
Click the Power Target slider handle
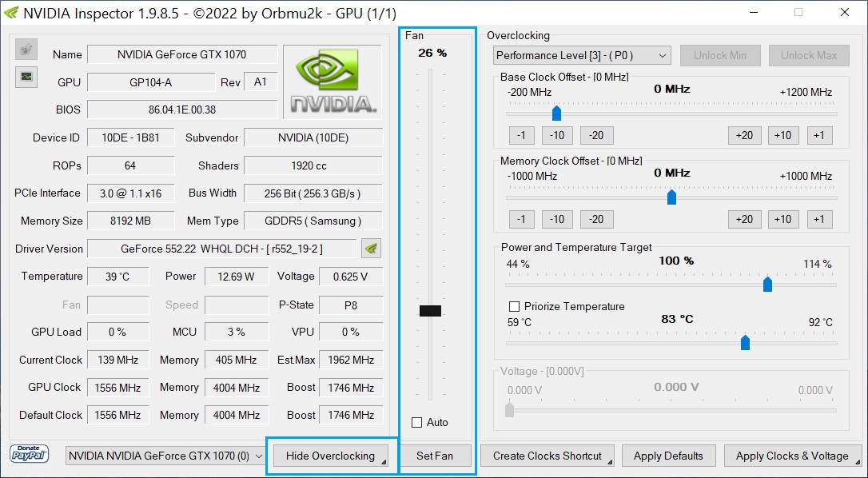(x=767, y=284)
